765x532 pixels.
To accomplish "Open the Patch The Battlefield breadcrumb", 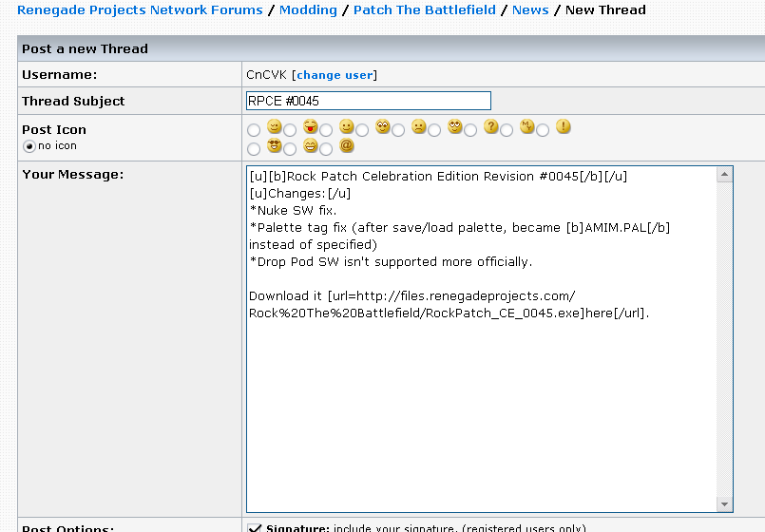I will [425, 10].
